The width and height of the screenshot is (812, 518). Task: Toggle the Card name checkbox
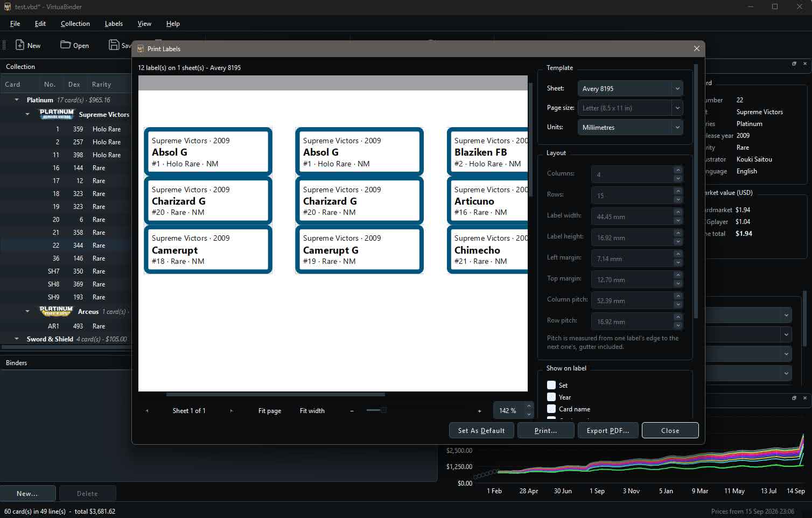[x=551, y=409]
